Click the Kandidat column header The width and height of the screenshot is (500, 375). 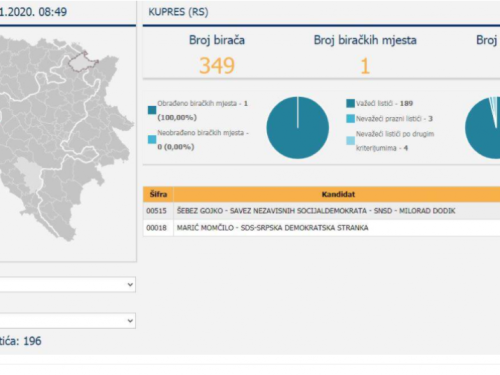337,194
